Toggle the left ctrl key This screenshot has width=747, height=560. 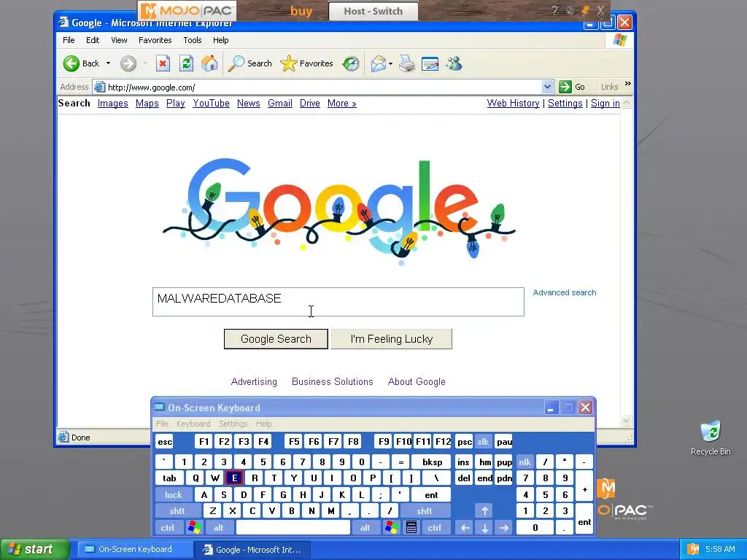point(167,528)
